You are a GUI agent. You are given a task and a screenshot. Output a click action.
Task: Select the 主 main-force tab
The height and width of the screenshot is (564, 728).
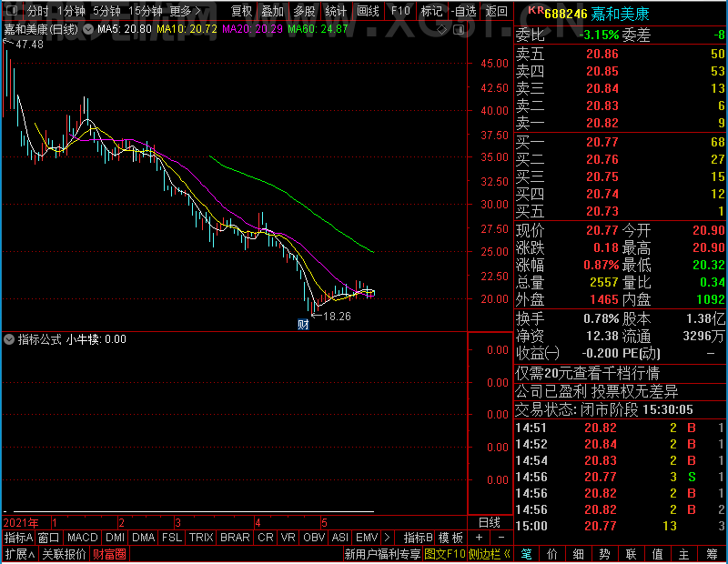(684, 554)
